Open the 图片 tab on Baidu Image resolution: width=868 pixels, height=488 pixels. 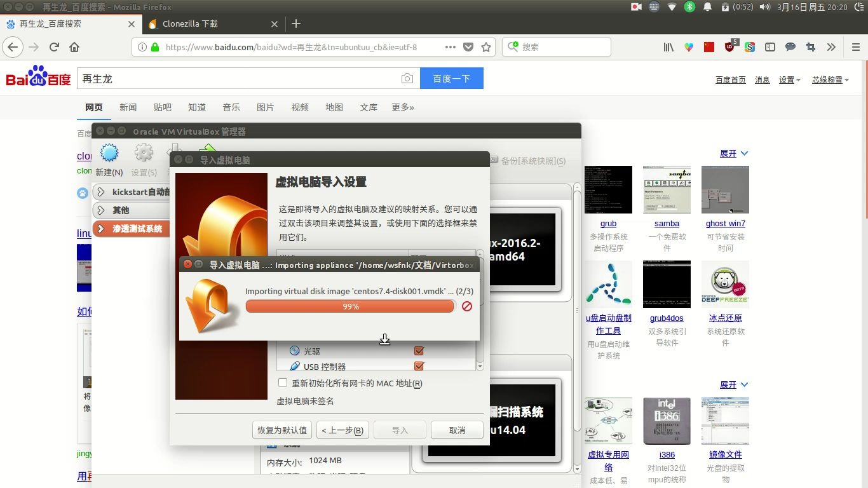[x=266, y=107]
